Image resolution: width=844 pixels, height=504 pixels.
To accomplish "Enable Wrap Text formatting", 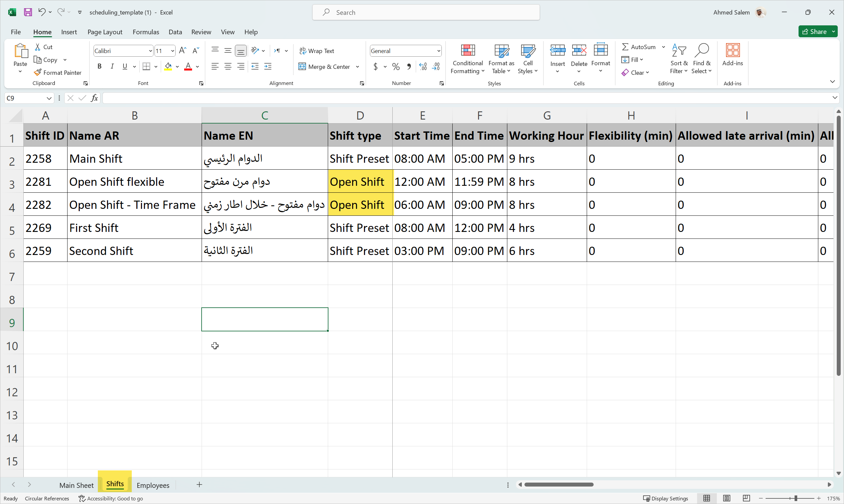I will [x=317, y=50].
